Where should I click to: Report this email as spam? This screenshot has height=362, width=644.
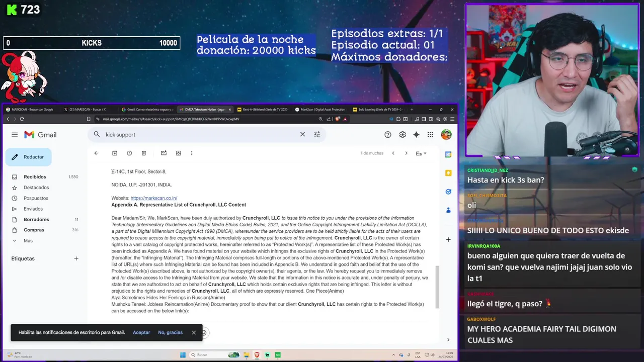point(129,153)
